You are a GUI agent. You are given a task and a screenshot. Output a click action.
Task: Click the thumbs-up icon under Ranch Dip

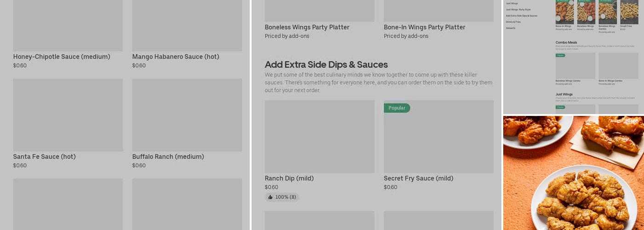[270, 197]
